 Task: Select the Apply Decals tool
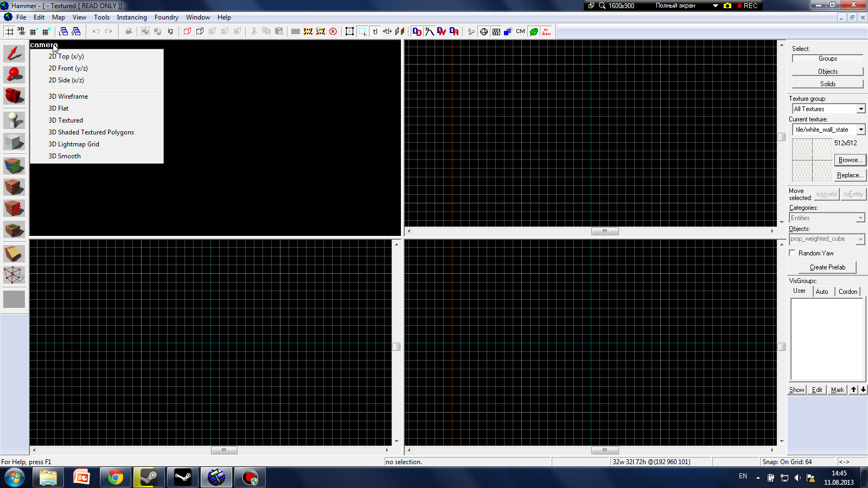(x=14, y=208)
